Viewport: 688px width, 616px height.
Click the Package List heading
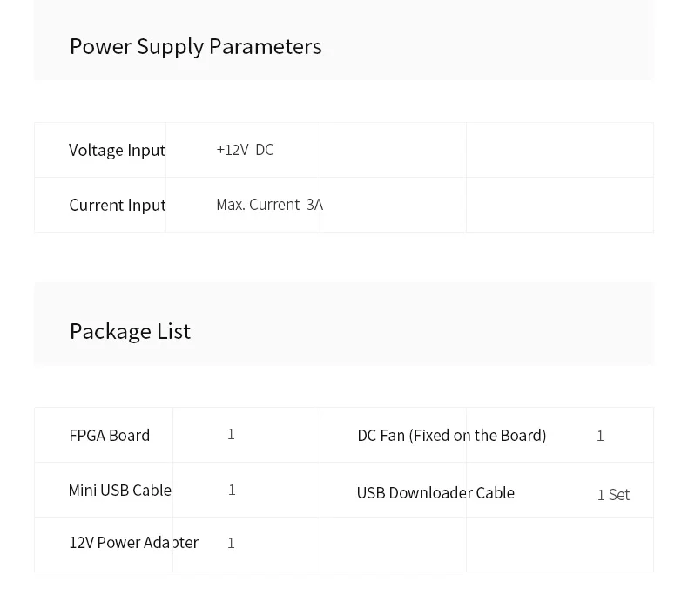coord(131,331)
